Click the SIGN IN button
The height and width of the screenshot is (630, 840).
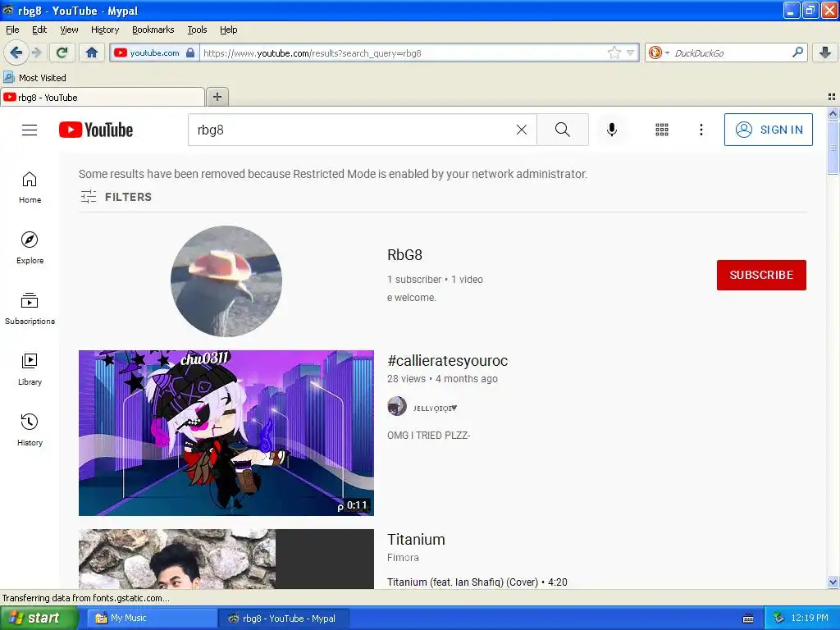768,130
